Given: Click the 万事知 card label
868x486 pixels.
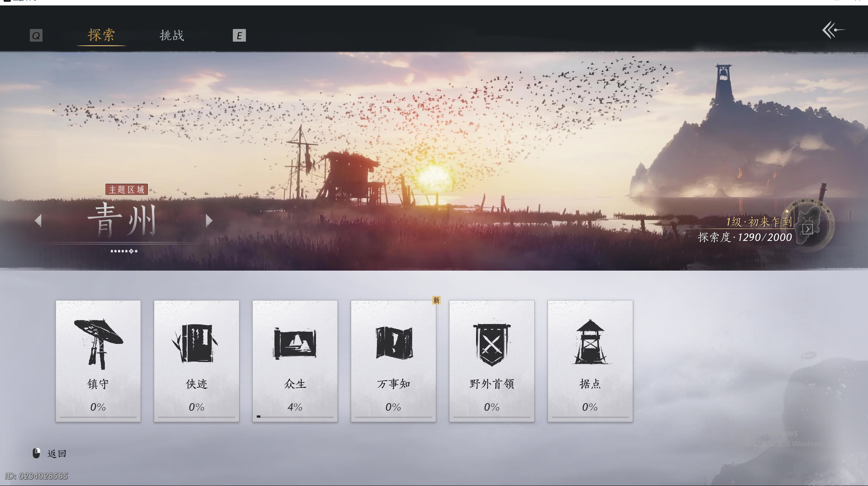Looking at the screenshot, I should pyautogui.click(x=394, y=384).
